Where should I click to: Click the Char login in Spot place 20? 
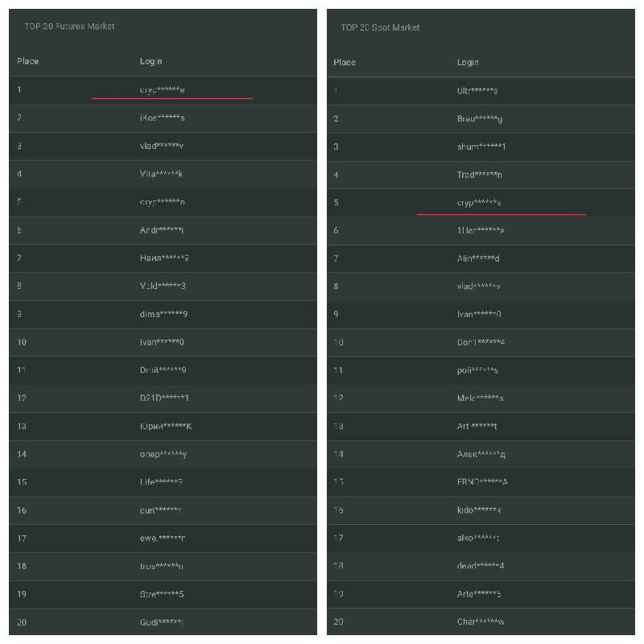(x=480, y=621)
